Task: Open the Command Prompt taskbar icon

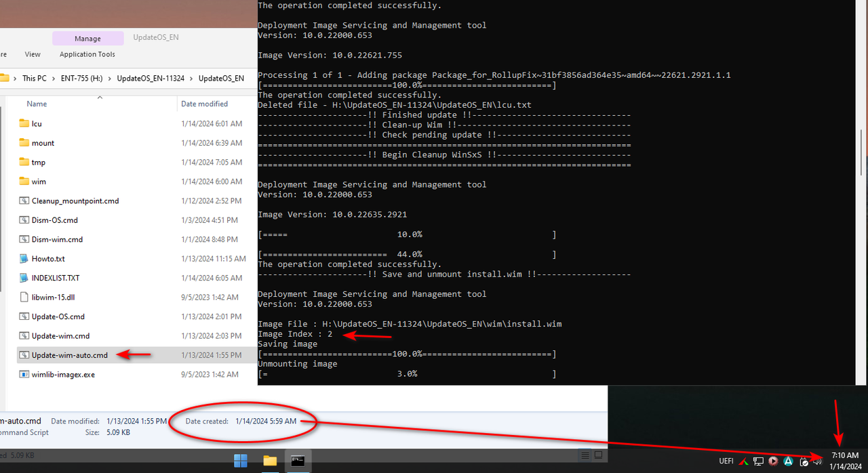Action: pos(298,461)
